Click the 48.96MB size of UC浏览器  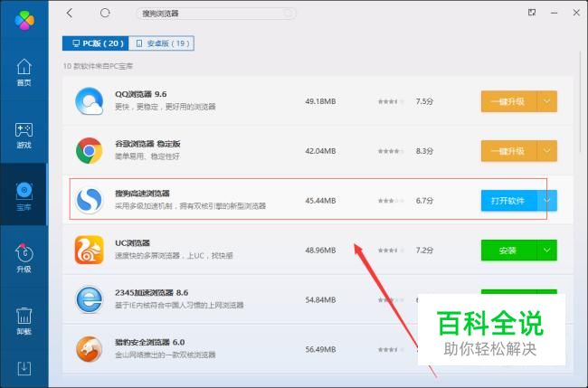click(320, 250)
